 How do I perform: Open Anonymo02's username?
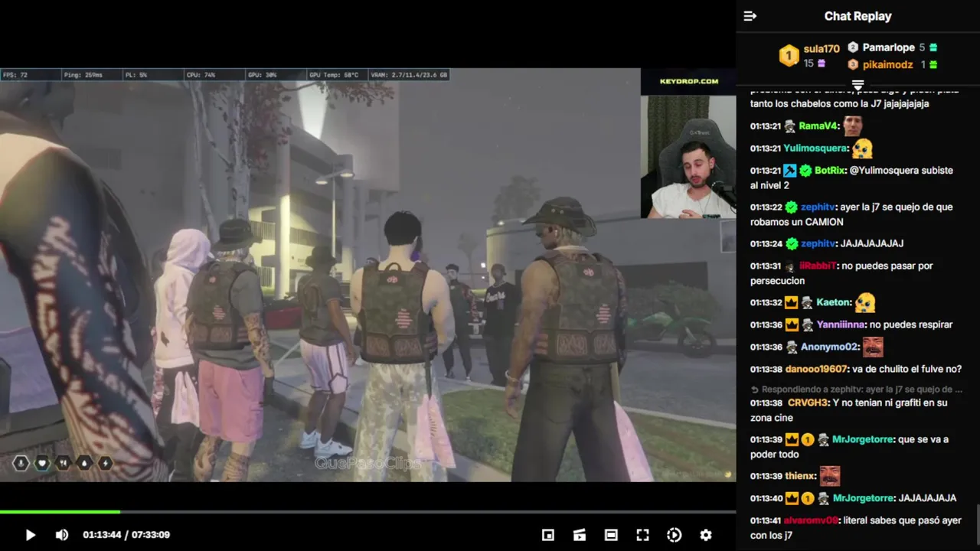tap(828, 347)
